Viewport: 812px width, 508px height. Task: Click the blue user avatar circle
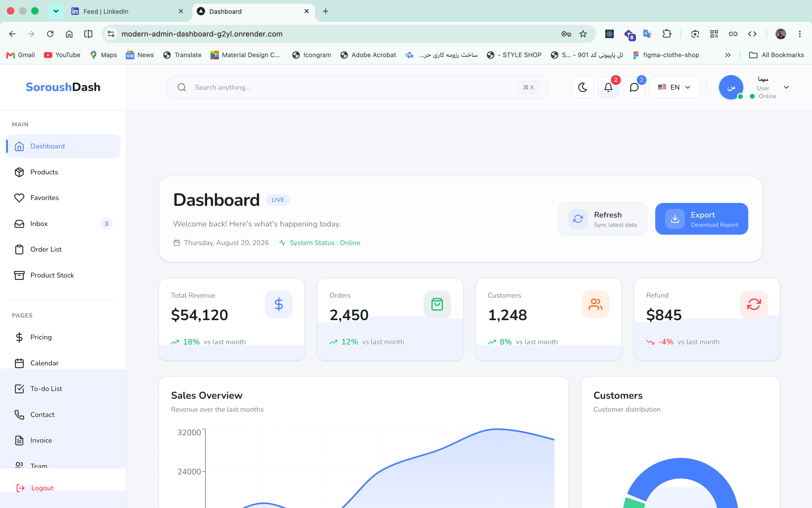coord(731,87)
